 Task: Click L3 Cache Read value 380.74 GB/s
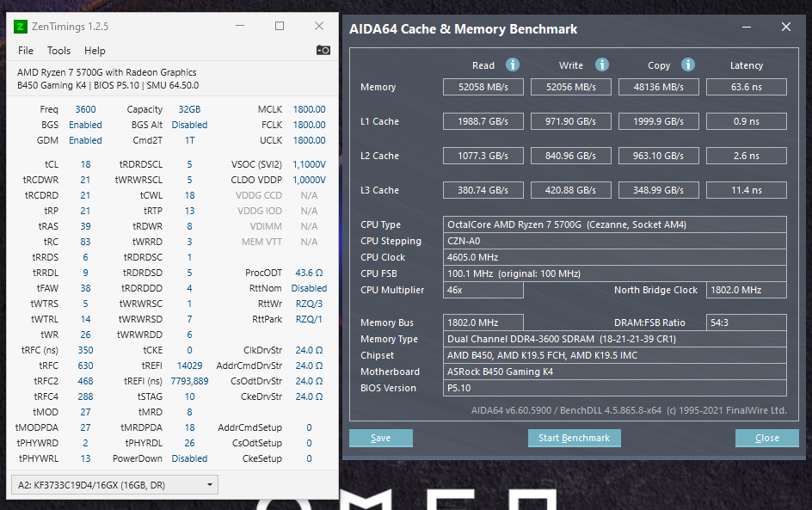pos(483,190)
